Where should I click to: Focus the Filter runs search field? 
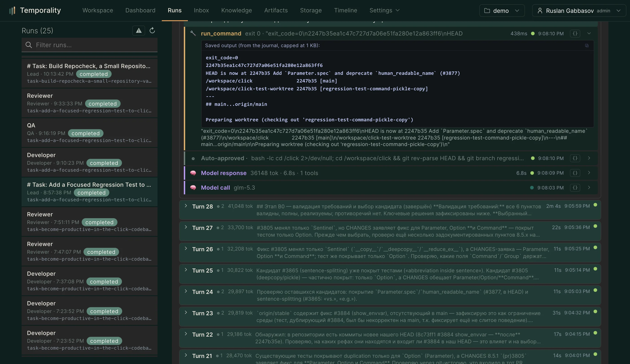(90, 45)
